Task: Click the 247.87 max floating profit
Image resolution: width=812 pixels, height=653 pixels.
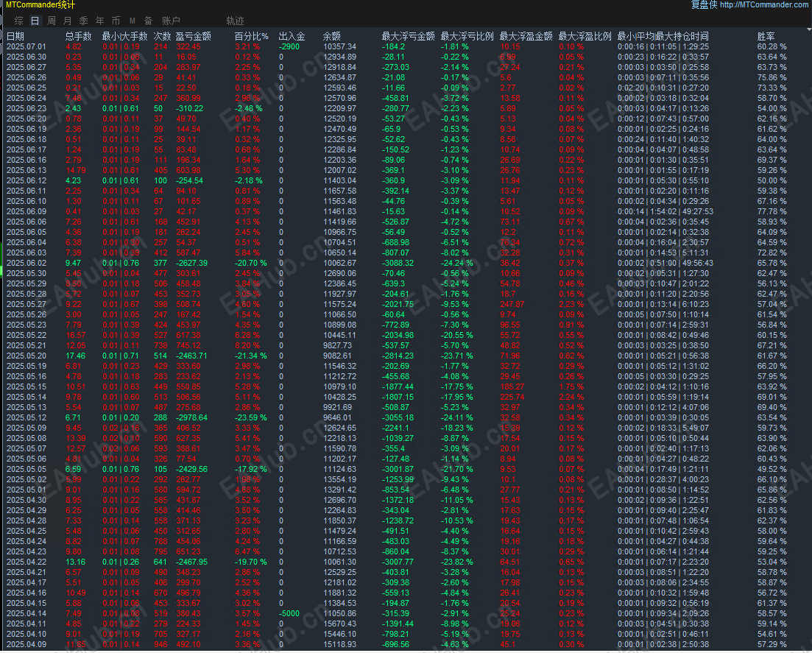Action: [512, 305]
